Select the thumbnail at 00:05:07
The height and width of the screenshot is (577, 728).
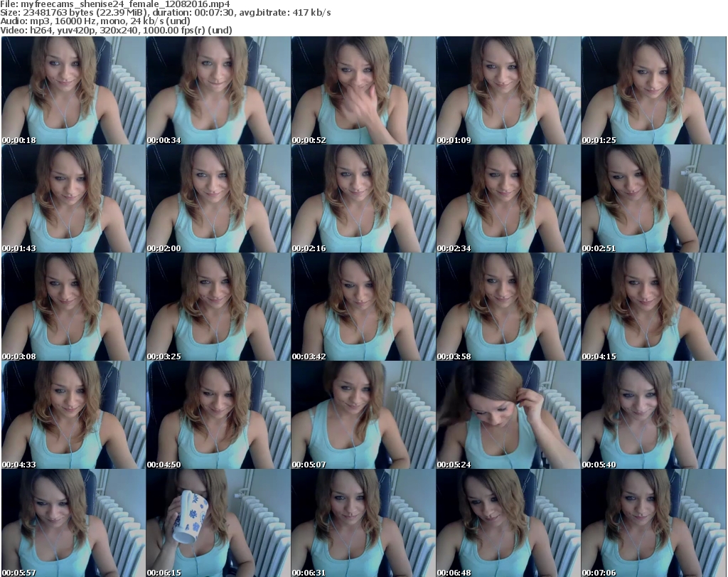pos(363,415)
